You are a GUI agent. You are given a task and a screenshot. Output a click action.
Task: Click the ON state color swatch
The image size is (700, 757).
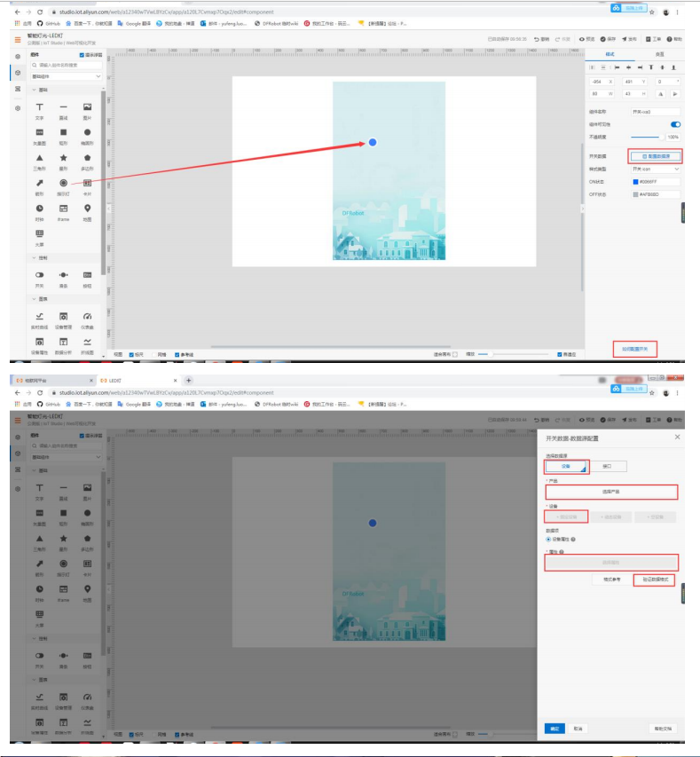click(636, 182)
